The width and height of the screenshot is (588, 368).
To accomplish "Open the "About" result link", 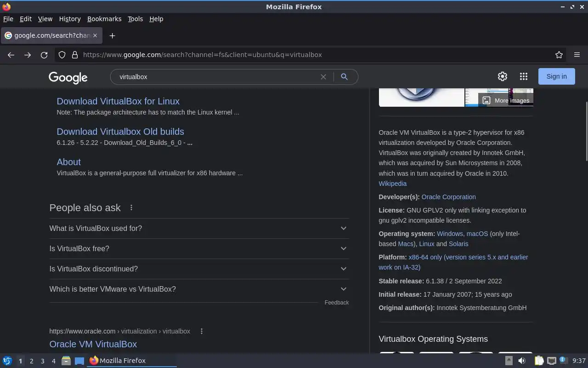I will (x=68, y=162).
